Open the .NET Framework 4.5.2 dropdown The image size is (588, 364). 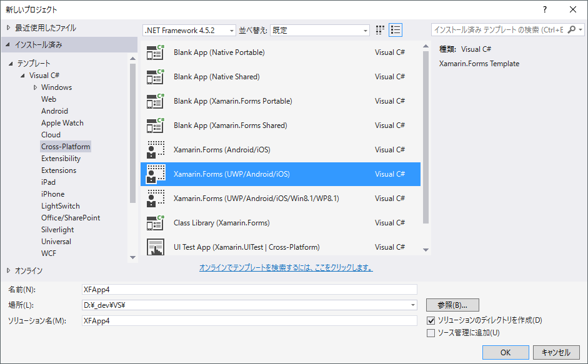pos(189,31)
